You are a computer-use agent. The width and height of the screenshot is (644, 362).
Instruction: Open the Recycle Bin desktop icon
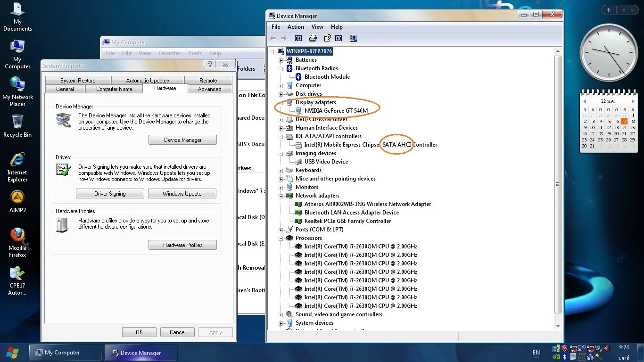pos(17,126)
